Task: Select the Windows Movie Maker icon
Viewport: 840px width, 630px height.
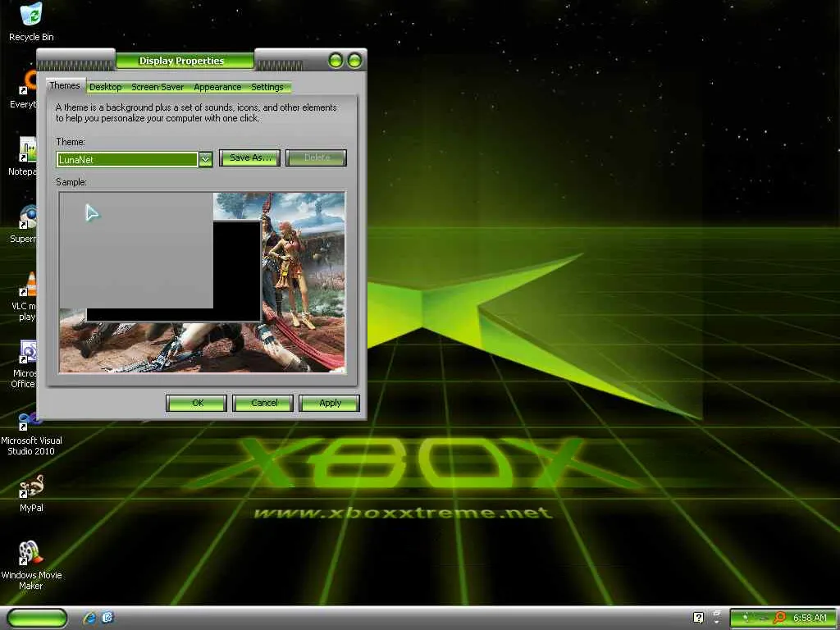Action: (x=31, y=565)
